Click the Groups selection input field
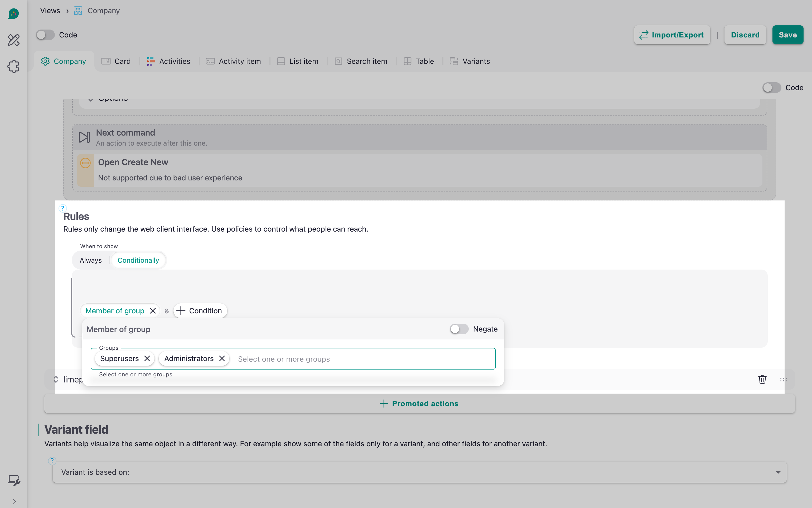 (x=293, y=359)
